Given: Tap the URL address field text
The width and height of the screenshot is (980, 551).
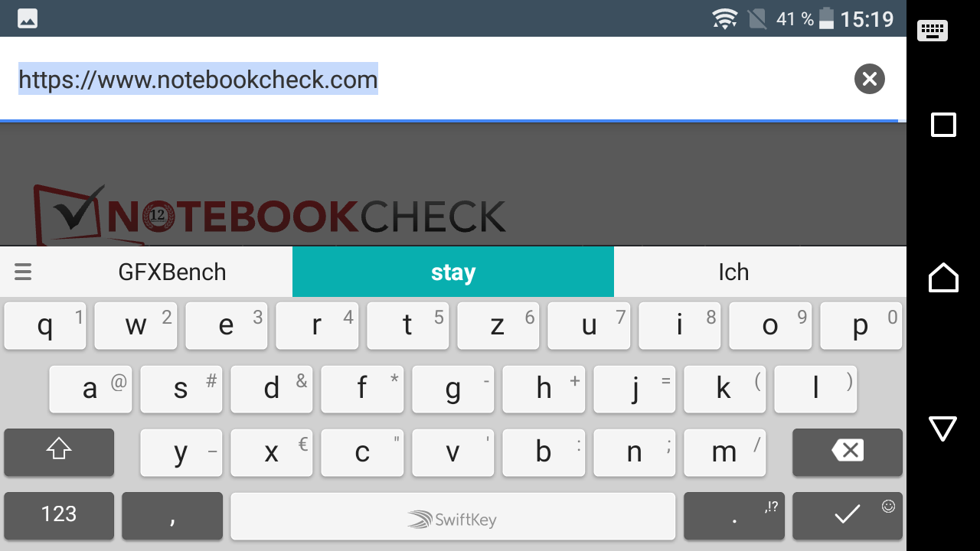Looking at the screenshot, I should pos(198,79).
